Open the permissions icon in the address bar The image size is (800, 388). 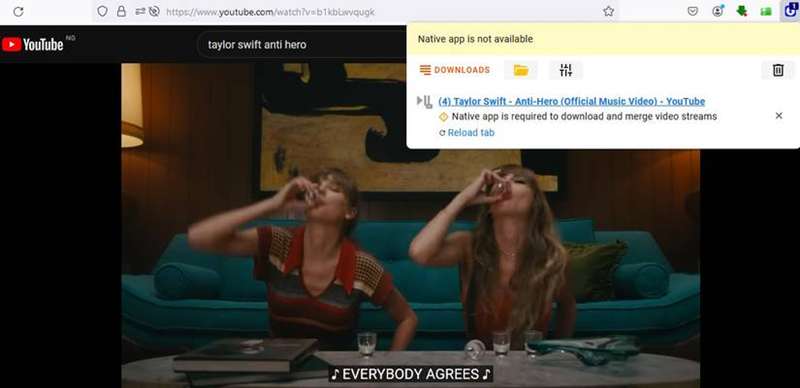(x=140, y=11)
